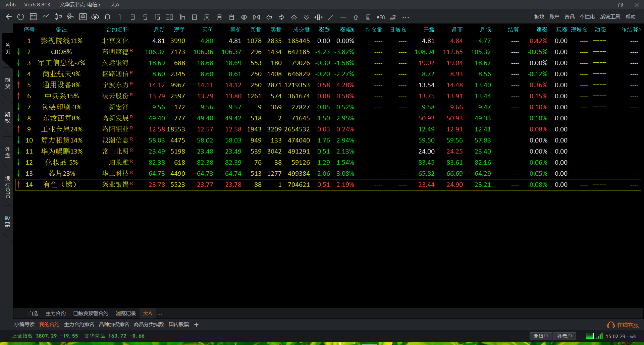
Task: Select the 1h period button
Action: click(182, 17)
